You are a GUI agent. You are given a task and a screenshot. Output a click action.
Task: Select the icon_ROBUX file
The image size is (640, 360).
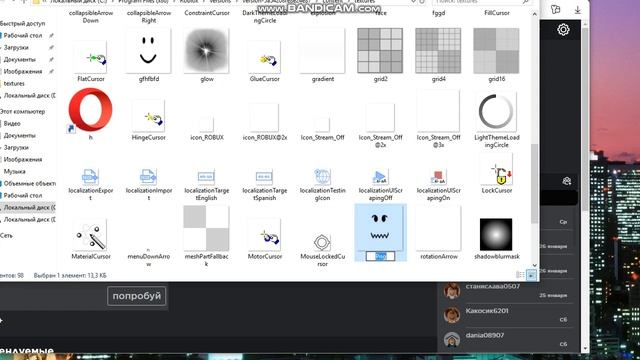point(207,124)
